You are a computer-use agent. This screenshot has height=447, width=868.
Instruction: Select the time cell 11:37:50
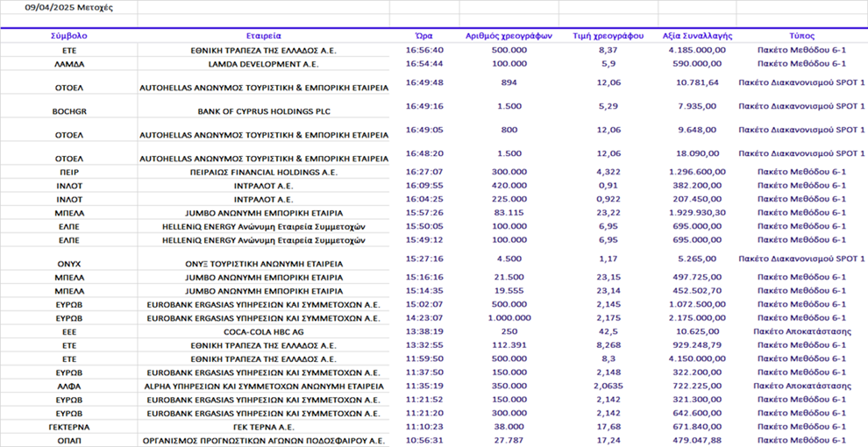tap(424, 372)
